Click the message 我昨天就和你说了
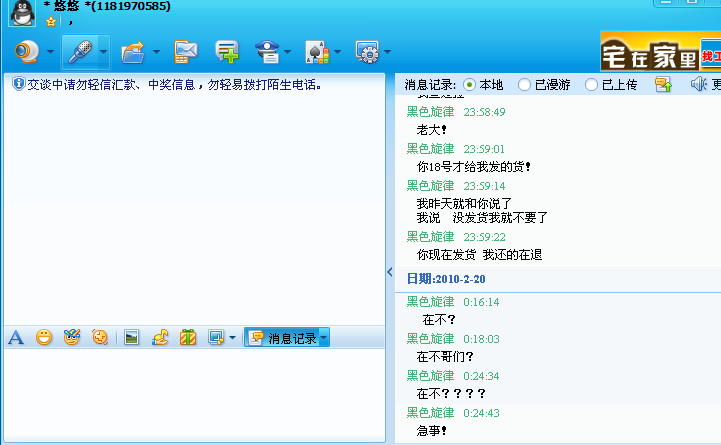The height and width of the screenshot is (445, 721). pos(464,204)
